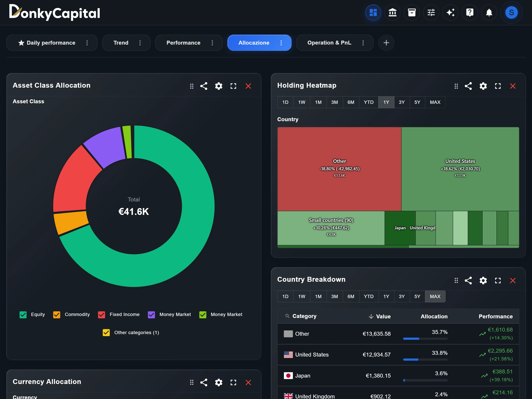The image size is (532, 399).
Task: Toggle the Other categories (1) checkbox
Action: (x=106, y=333)
